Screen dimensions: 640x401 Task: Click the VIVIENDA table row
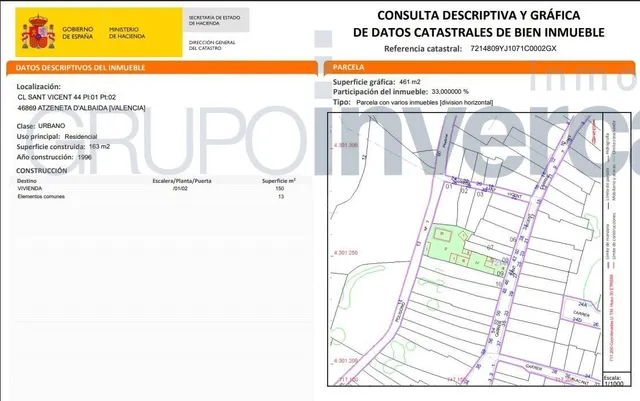pyautogui.click(x=160, y=188)
